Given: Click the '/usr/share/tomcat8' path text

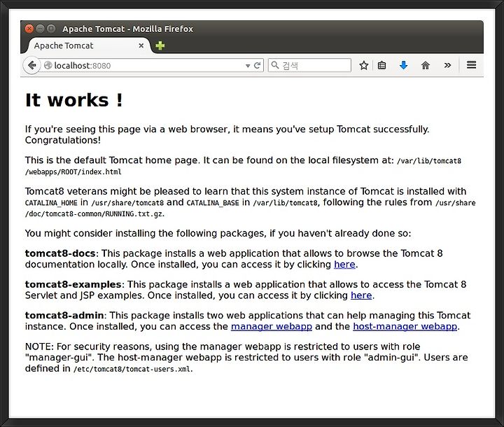Looking at the screenshot, I should pos(127,203).
